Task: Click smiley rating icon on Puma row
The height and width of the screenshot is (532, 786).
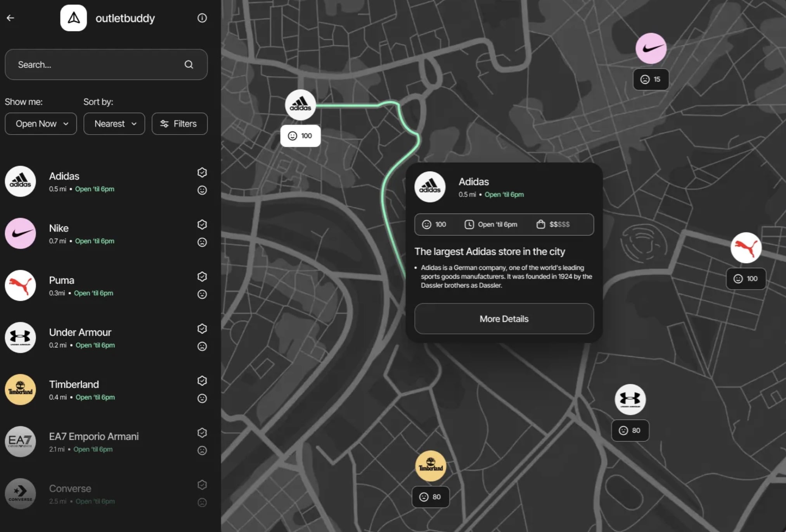Action: 202,294
